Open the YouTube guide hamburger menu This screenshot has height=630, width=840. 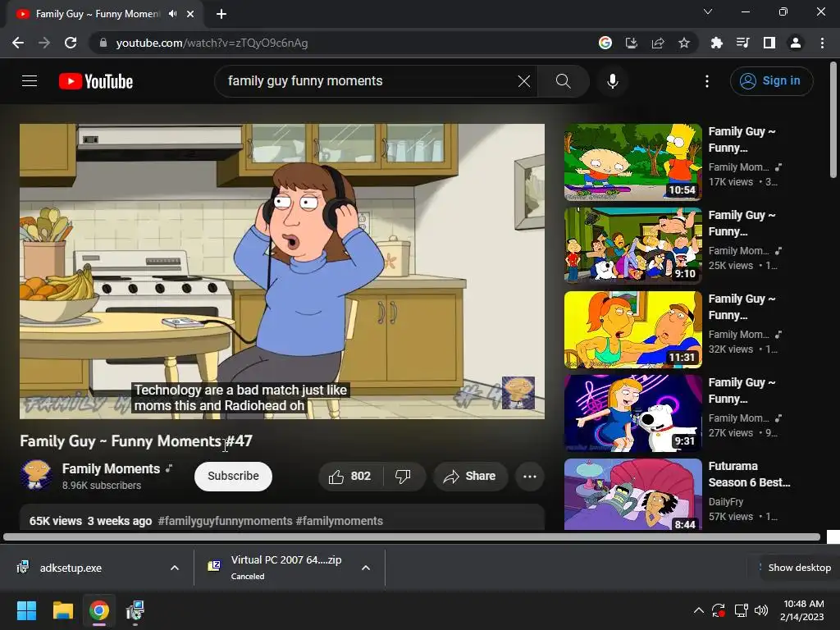(x=30, y=81)
